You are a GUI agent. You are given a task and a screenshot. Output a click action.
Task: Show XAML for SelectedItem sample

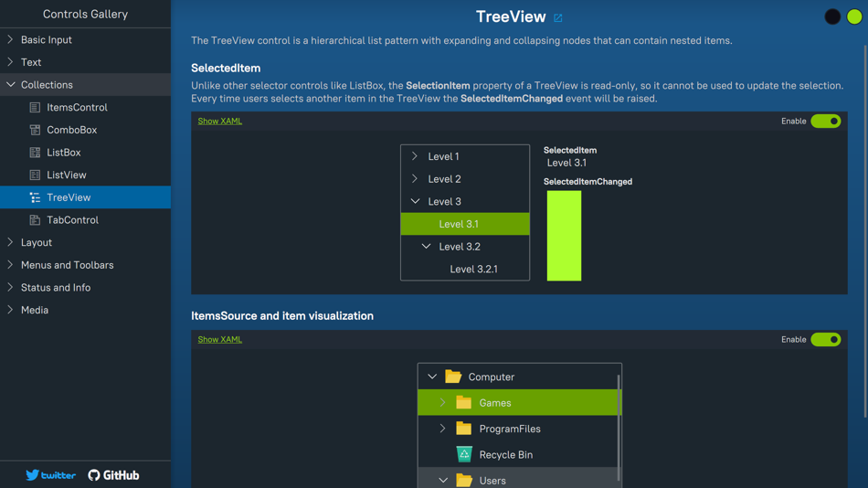click(x=220, y=121)
